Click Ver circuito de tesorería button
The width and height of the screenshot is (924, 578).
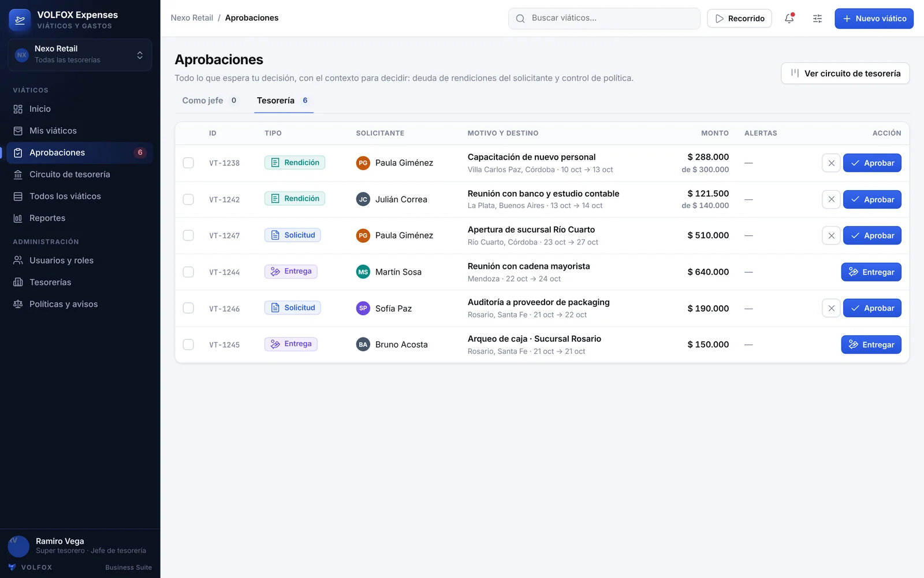pyautogui.click(x=845, y=73)
